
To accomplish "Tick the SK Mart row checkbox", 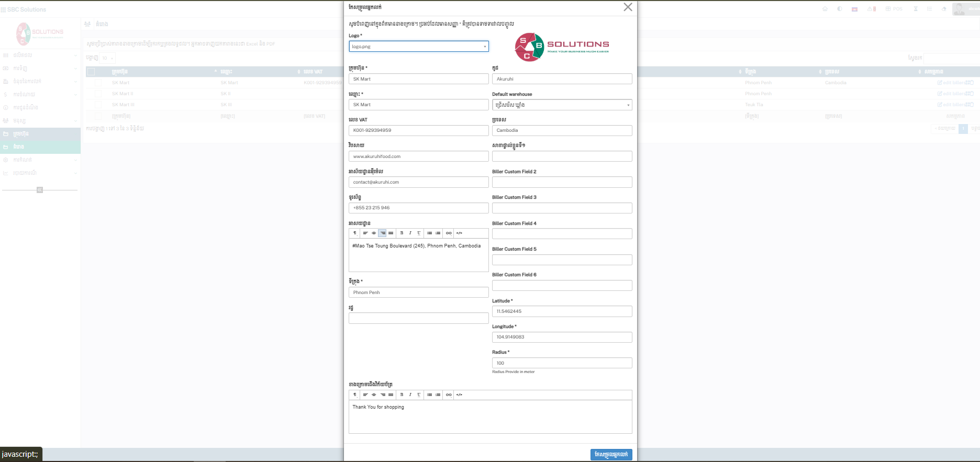I will (98, 83).
